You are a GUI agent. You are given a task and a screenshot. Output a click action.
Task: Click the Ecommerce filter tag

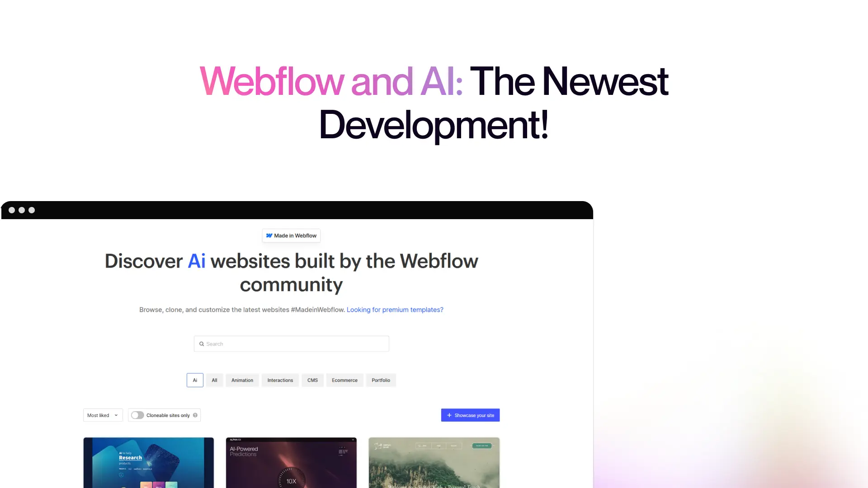tap(344, 380)
